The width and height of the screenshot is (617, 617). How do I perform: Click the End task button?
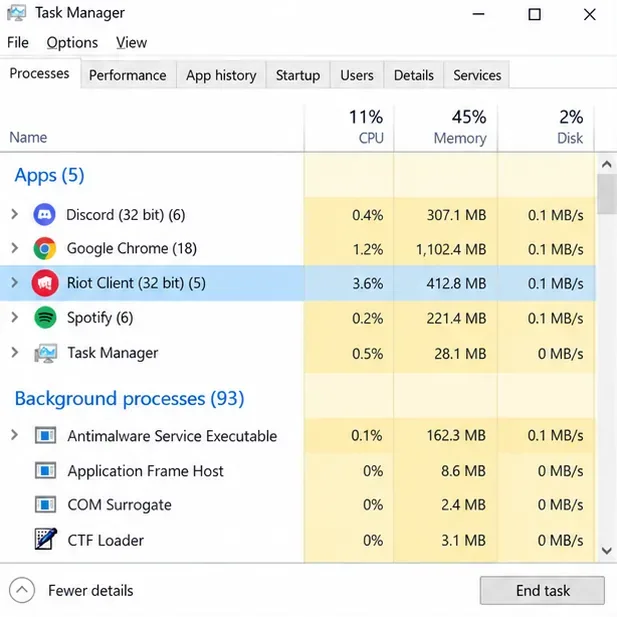tap(542, 591)
